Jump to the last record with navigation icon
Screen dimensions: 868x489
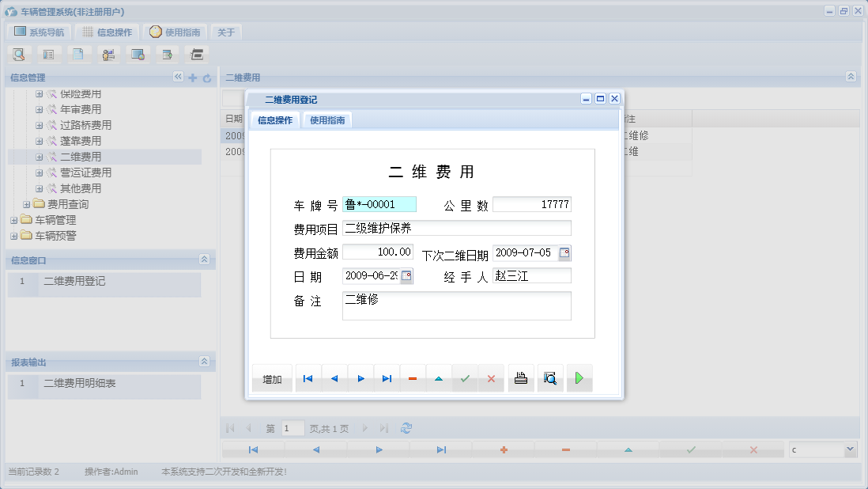click(387, 378)
